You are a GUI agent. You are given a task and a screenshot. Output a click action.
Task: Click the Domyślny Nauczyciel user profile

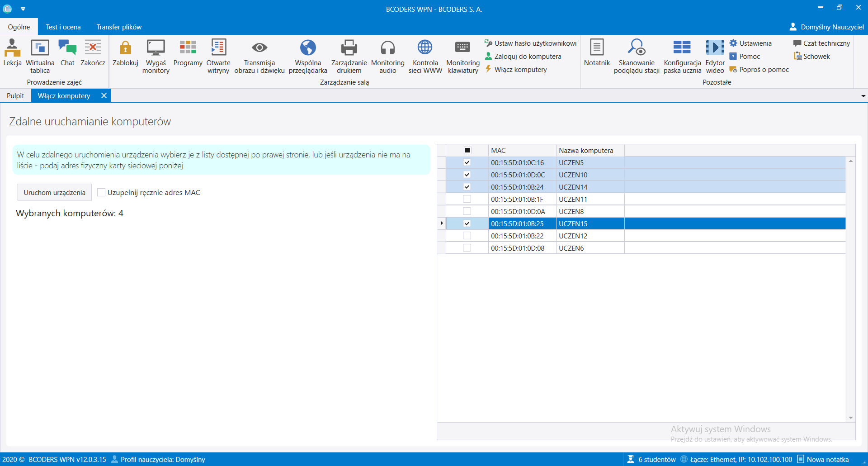pyautogui.click(x=826, y=27)
